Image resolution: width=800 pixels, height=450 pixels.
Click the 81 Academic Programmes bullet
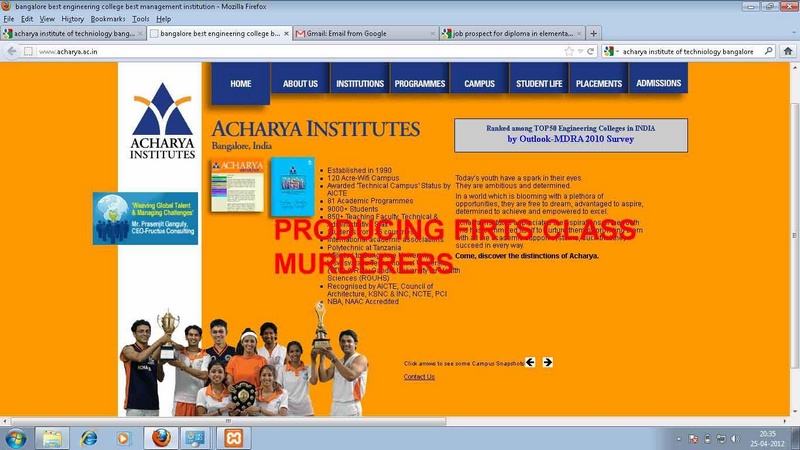pos(370,201)
